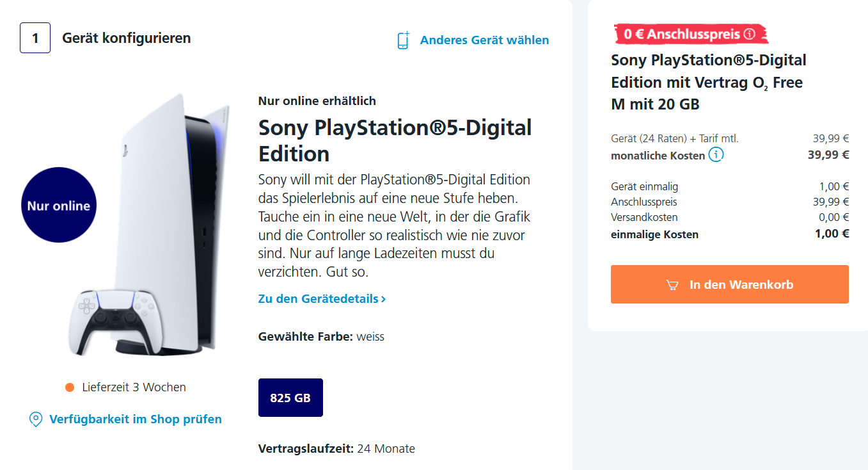Click the phone icon beside Anderes Gerät wählen
Viewport: 868px width, 470px height.
point(403,40)
